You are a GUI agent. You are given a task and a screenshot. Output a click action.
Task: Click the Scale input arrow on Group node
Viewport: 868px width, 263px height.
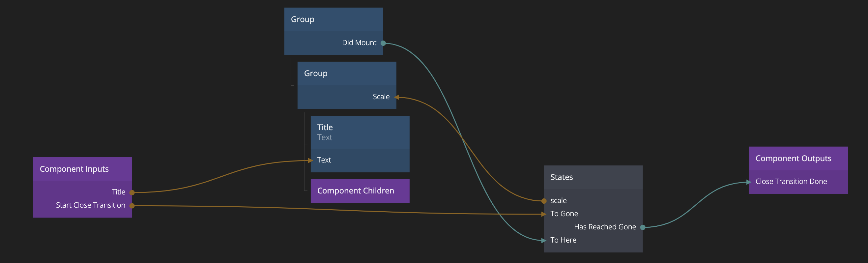click(x=397, y=97)
